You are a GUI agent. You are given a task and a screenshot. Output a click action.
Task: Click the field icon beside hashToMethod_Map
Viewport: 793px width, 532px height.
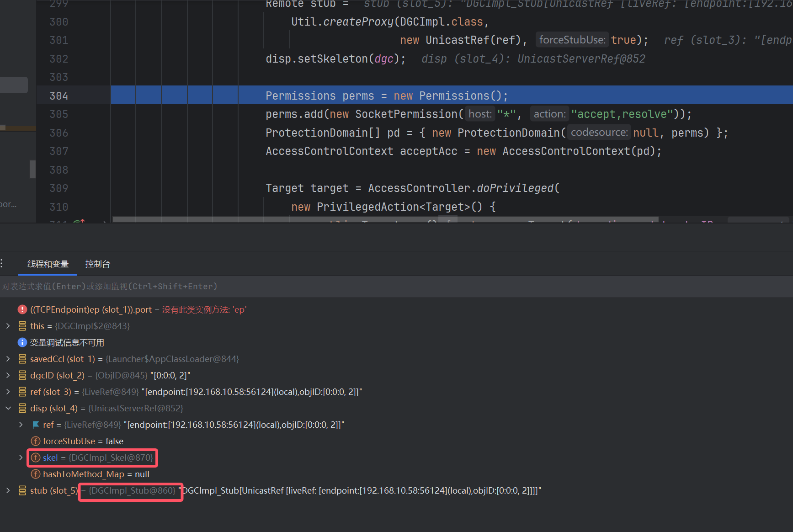point(36,474)
